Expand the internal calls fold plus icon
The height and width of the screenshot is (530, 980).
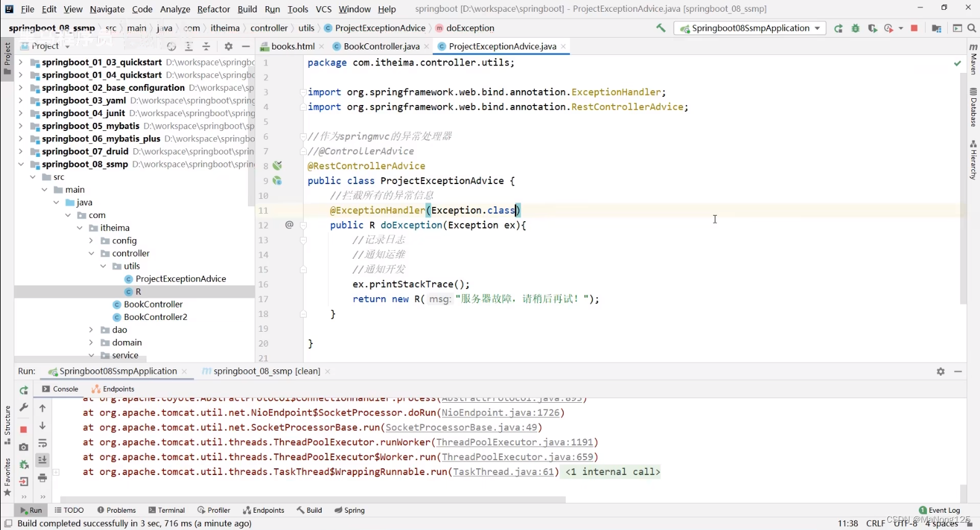click(x=56, y=472)
